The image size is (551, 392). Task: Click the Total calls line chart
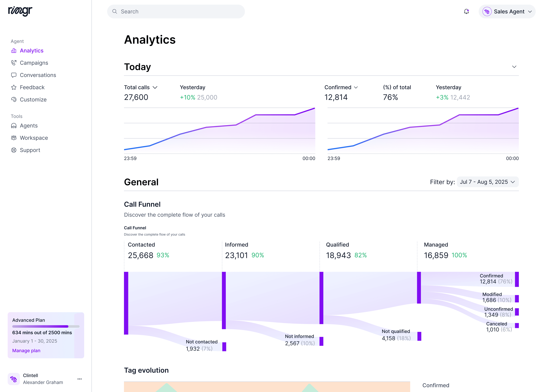tap(220, 131)
